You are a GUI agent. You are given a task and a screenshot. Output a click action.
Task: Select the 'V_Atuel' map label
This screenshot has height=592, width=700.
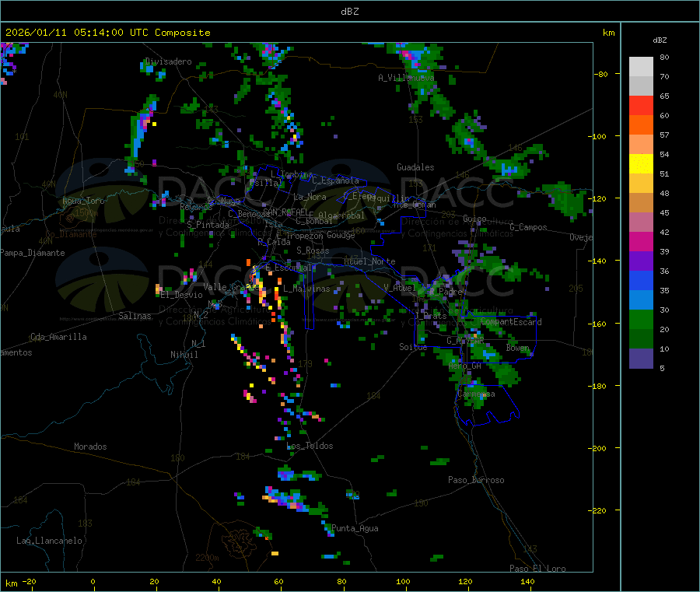(400, 289)
